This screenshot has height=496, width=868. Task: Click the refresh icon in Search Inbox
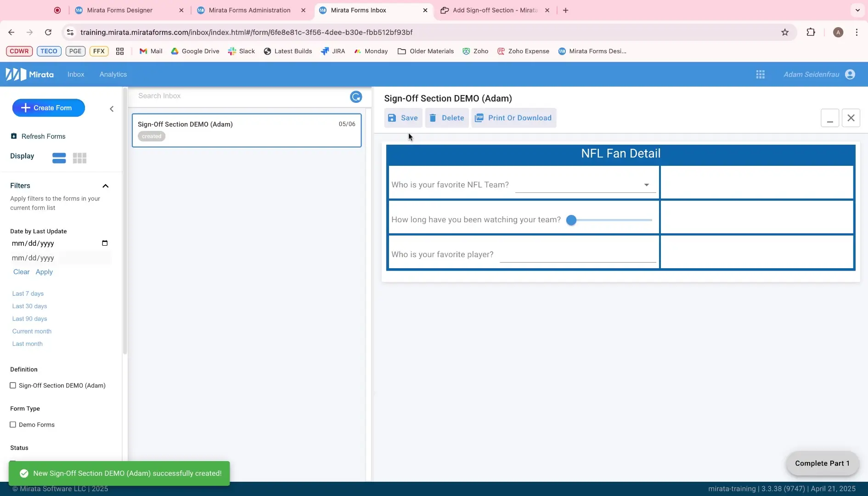point(356,96)
